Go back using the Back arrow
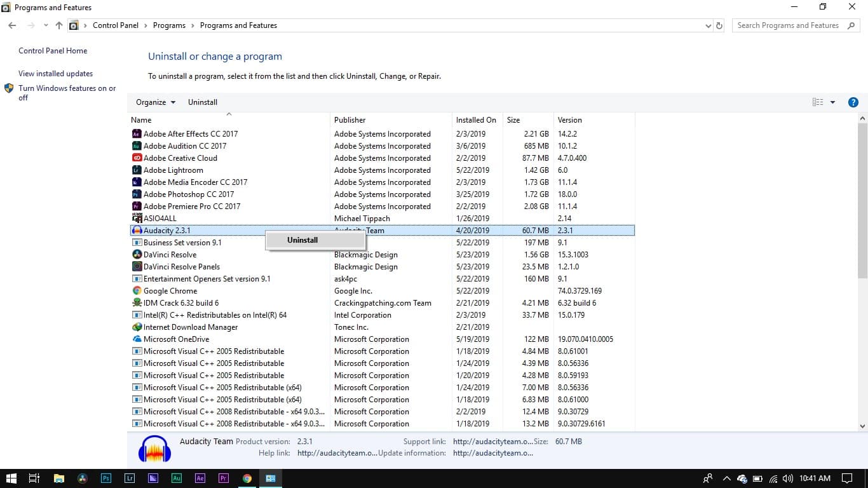The width and height of the screenshot is (868, 488). (x=12, y=25)
